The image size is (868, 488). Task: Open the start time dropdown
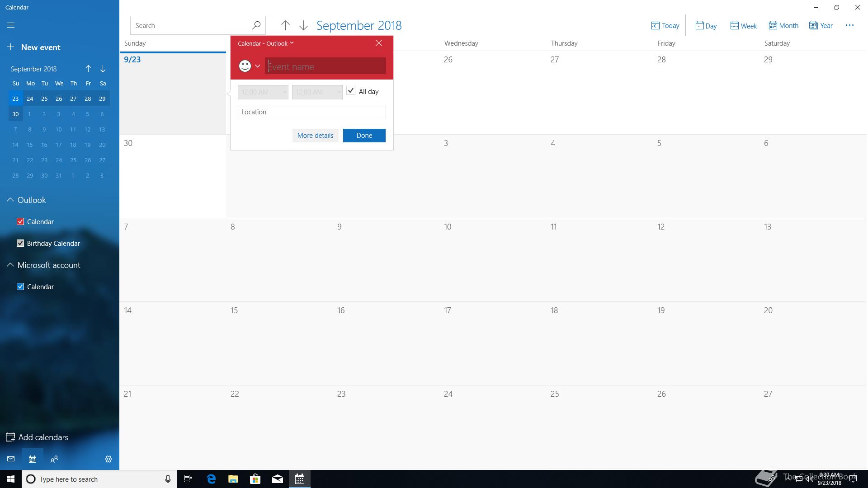[x=263, y=92]
